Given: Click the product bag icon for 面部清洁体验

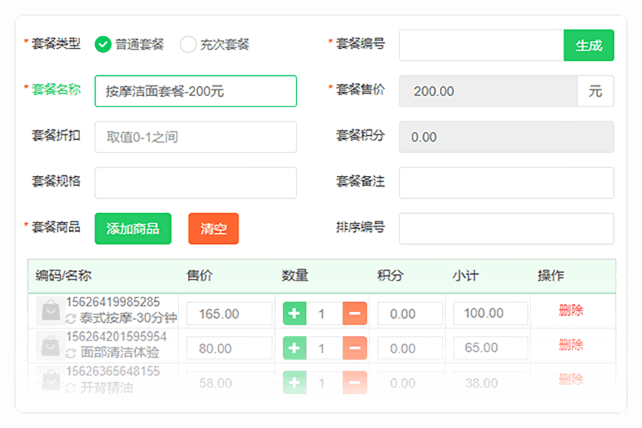Looking at the screenshot, I should pyautogui.click(x=51, y=346).
